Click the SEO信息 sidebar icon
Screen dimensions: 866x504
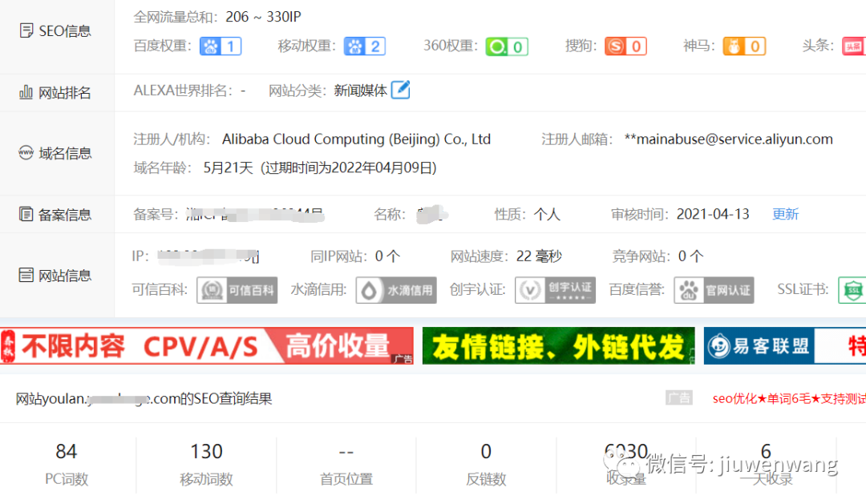(26, 30)
